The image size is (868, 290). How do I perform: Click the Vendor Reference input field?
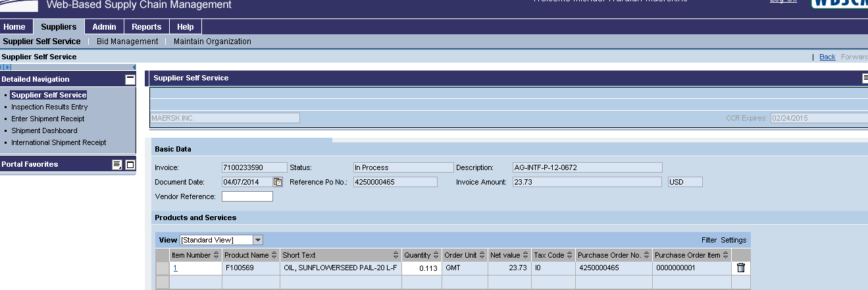tap(247, 196)
